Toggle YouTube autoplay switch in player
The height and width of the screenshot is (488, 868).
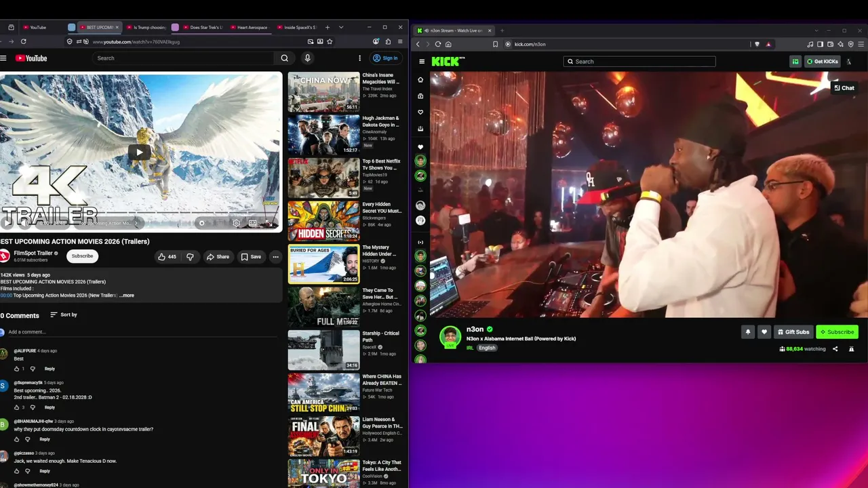201,223
